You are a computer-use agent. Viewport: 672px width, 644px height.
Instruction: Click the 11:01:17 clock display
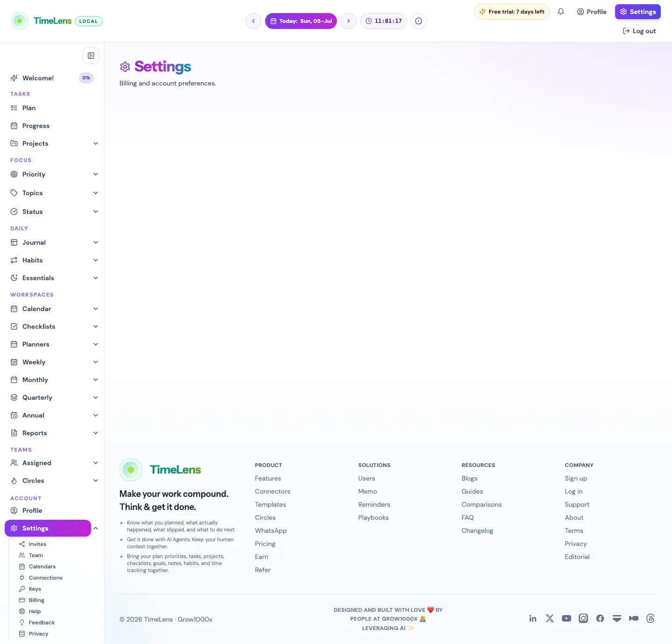click(x=384, y=21)
